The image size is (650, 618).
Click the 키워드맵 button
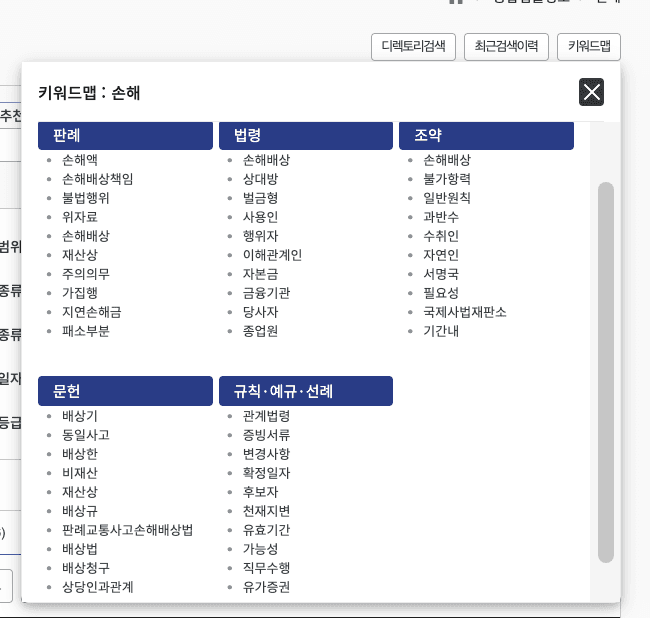pyautogui.click(x=589, y=47)
